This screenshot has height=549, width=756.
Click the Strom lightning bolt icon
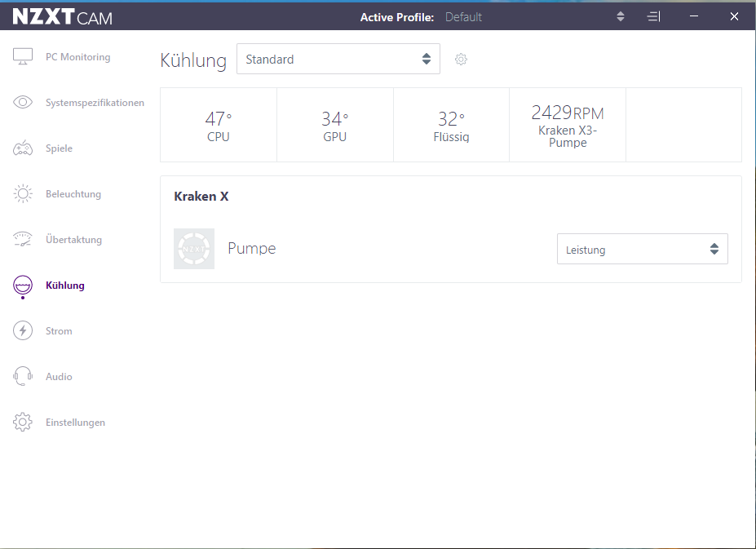pos(23,330)
